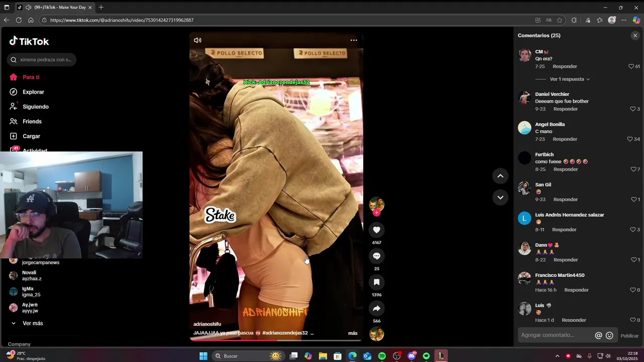The width and height of the screenshot is (644, 362).
Task: Click the TikTok logo
Action: [29, 41]
